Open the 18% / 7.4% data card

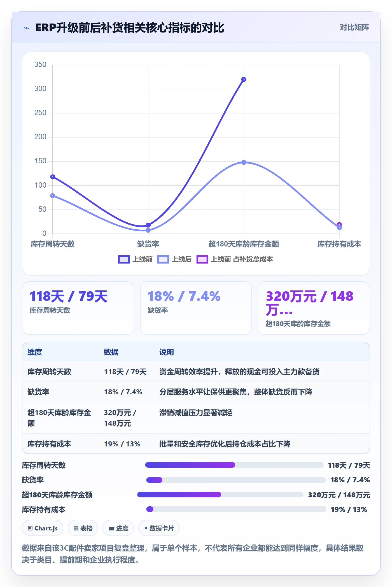(x=196, y=308)
